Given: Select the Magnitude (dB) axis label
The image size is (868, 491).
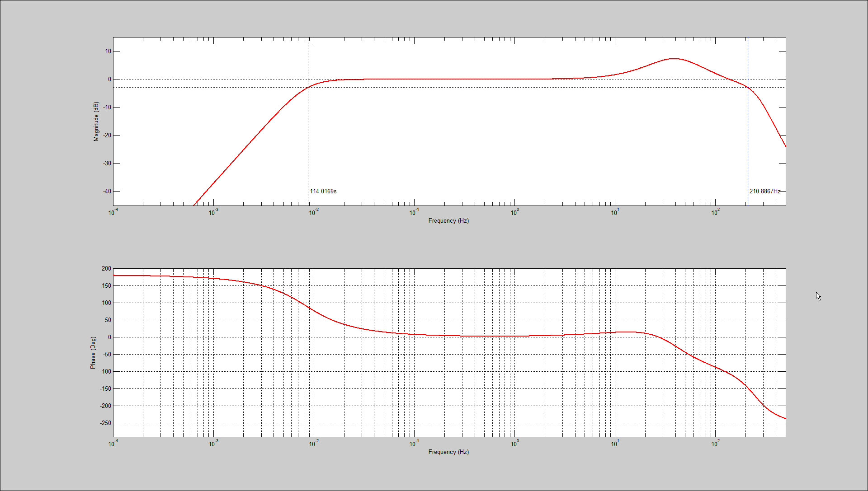Looking at the screenshot, I should [96, 122].
